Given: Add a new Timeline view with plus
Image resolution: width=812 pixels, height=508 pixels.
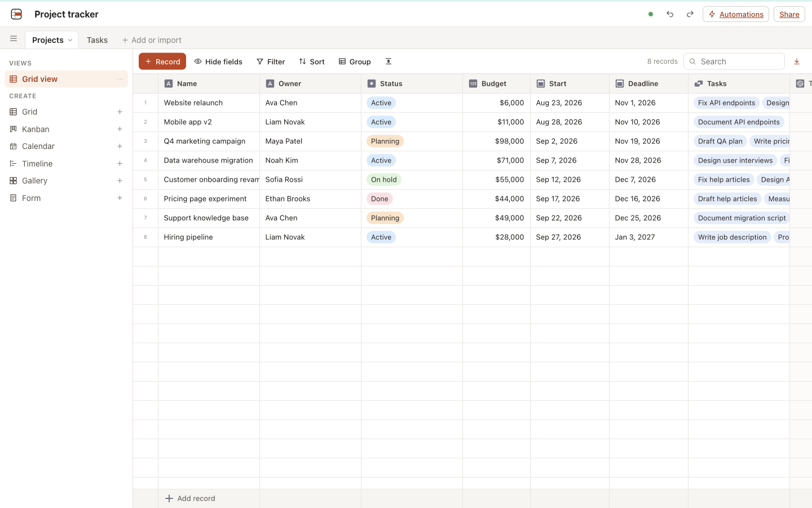Looking at the screenshot, I should point(120,164).
